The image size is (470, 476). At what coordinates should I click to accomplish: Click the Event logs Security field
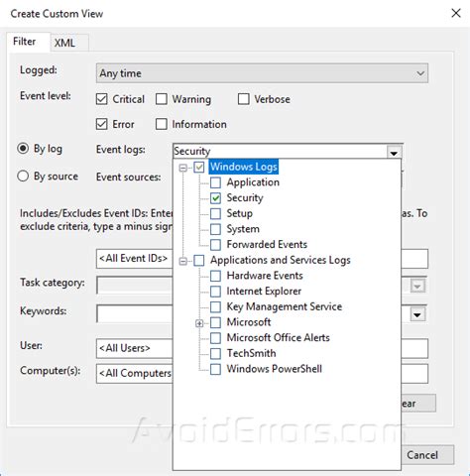click(280, 151)
